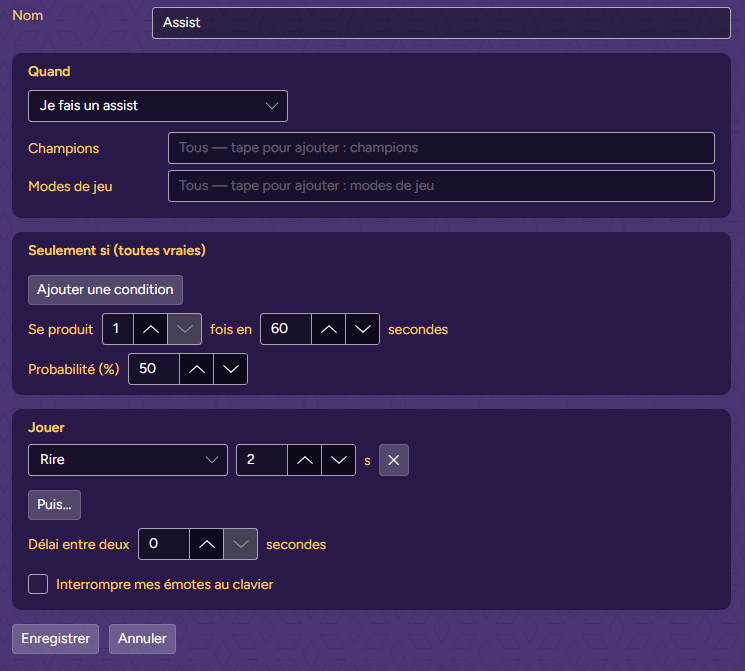This screenshot has width=745, height=671.
Task: Decrease 'Délai entre deux' with down arrow
Action: click(x=240, y=544)
